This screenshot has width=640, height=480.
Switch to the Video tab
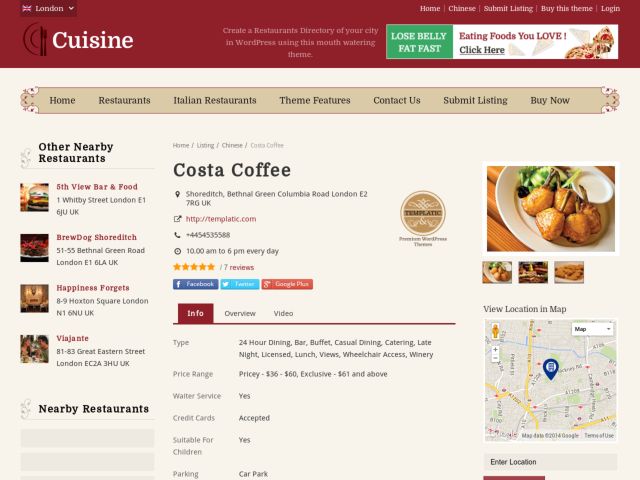pos(283,313)
